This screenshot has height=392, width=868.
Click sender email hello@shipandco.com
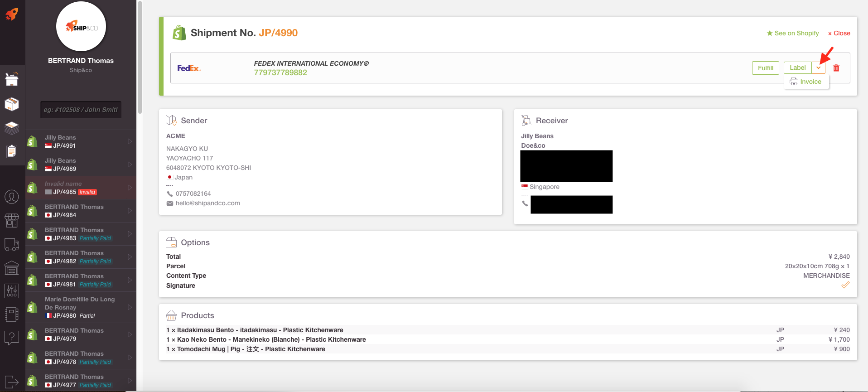(x=208, y=203)
